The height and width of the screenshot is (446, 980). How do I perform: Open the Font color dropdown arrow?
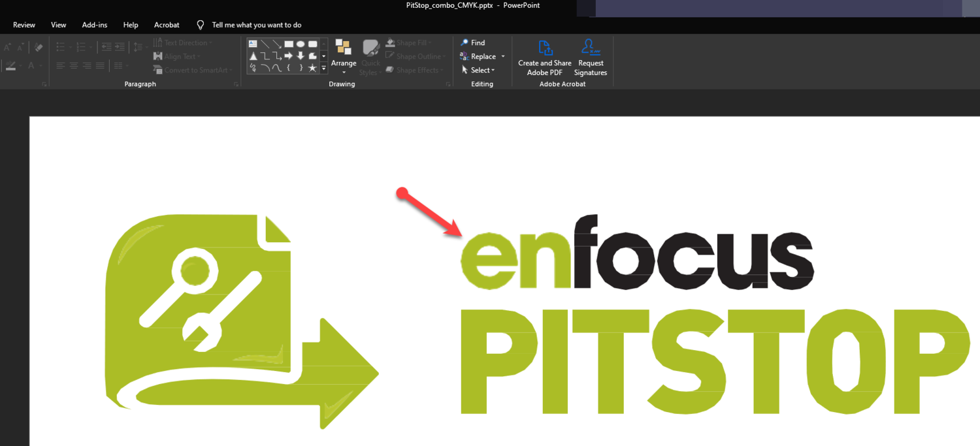click(x=41, y=65)
